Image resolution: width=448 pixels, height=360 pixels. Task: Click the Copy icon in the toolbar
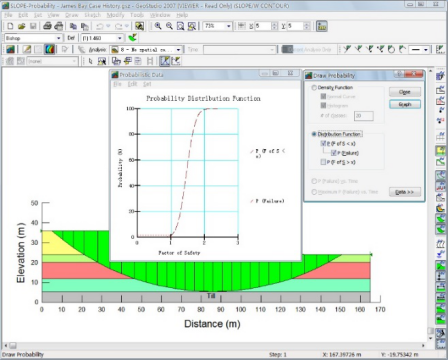(x=73, y=26)
